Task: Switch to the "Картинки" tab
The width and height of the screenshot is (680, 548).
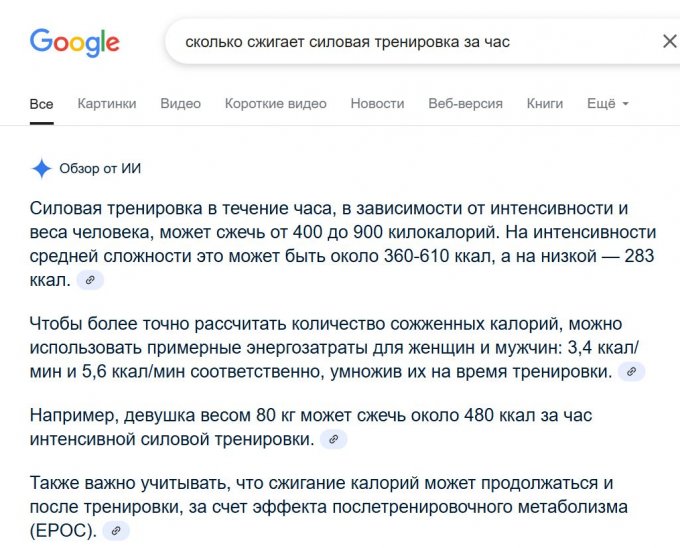Action: pyautogui.click(x=107, y=104)
